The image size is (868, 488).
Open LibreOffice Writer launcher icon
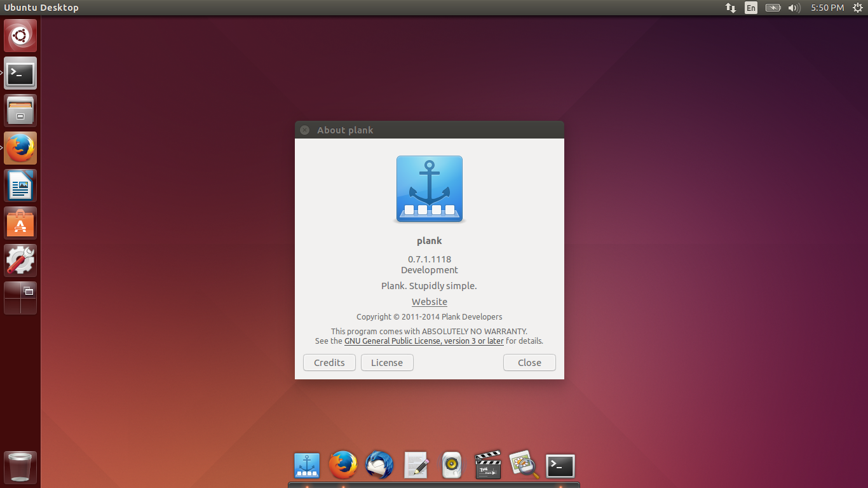[20, 186]
